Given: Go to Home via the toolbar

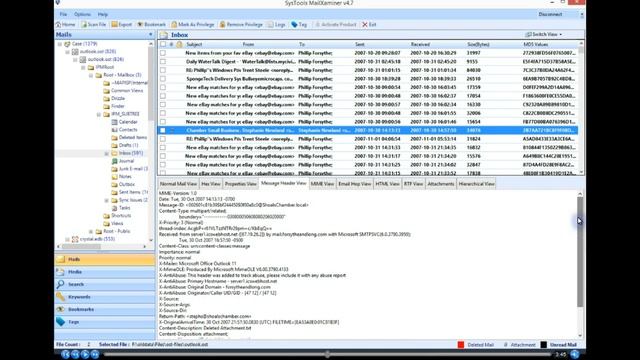Looking at the screenshot, I should pos(66,24).
